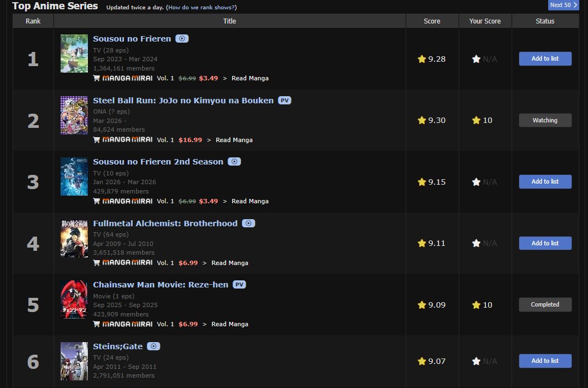Open Sousou no Frieren 2nd Season title
This screenshot has width=588, height=388.
pyautogui.click(x=158, y=162)
